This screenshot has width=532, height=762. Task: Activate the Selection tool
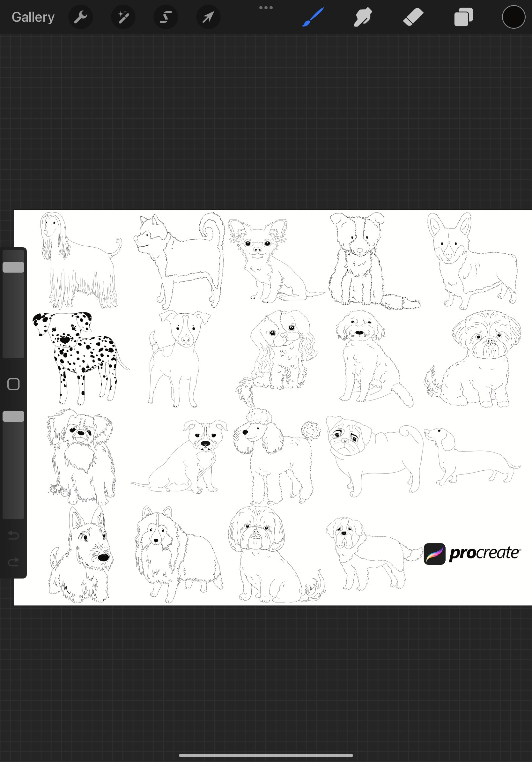[166, 17]
